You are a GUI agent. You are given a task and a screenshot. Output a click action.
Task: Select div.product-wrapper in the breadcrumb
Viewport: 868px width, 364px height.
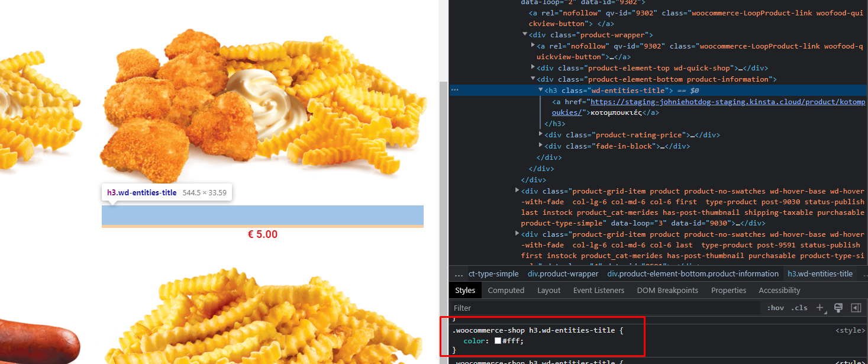click(x=563, y=273)
